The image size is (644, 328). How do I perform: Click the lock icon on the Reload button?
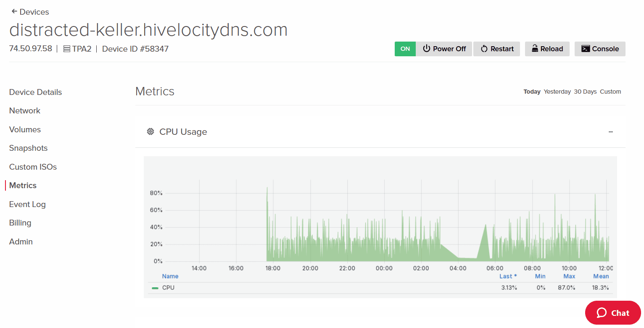[x=534, y=49]
